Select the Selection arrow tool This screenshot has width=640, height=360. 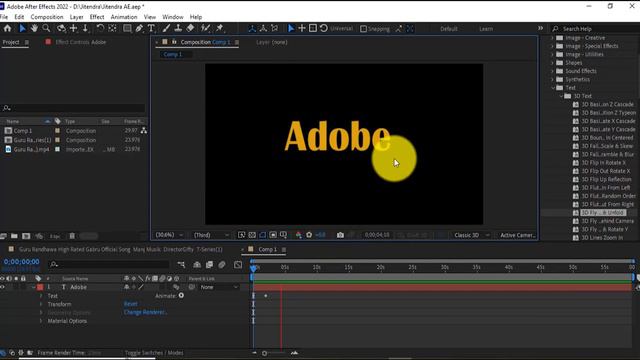[22, 28]
